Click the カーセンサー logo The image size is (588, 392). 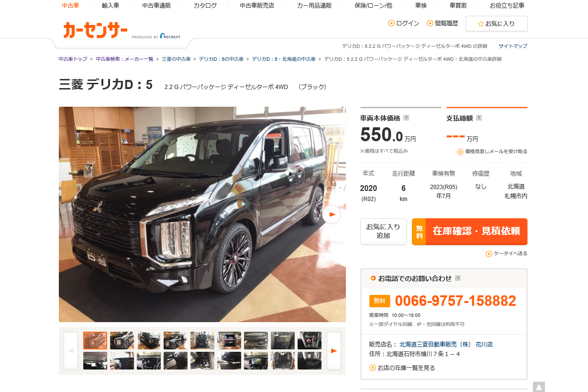pyautogui.click(x=96, y=30)
